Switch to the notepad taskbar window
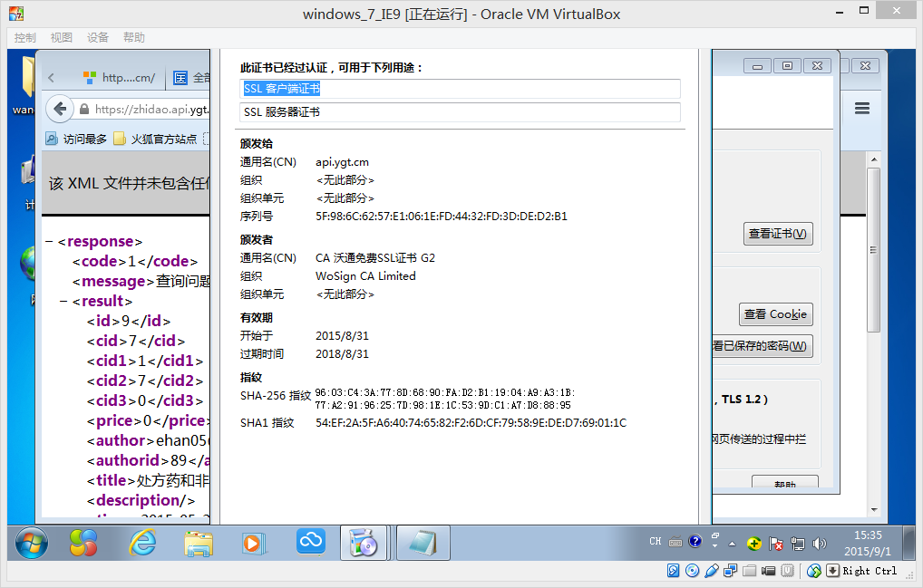 pos(423,542)
